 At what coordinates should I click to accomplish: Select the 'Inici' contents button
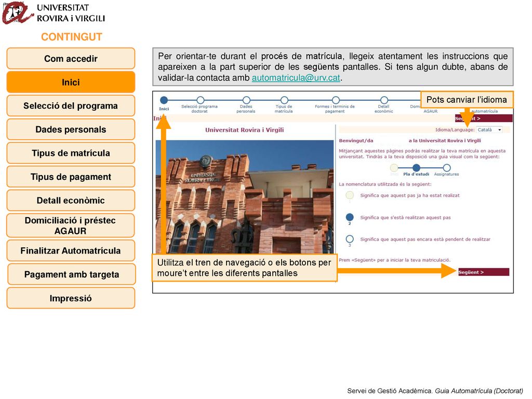point(71,82)
